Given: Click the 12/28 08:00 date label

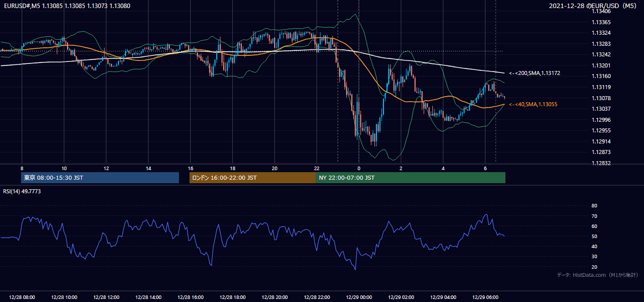Looking at the screenshot, I should tap(22, 297).
